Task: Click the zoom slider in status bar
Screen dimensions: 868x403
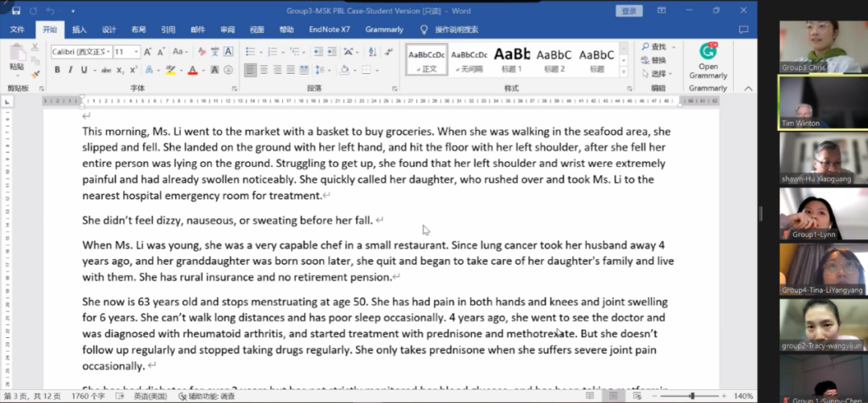Action: 693,396
